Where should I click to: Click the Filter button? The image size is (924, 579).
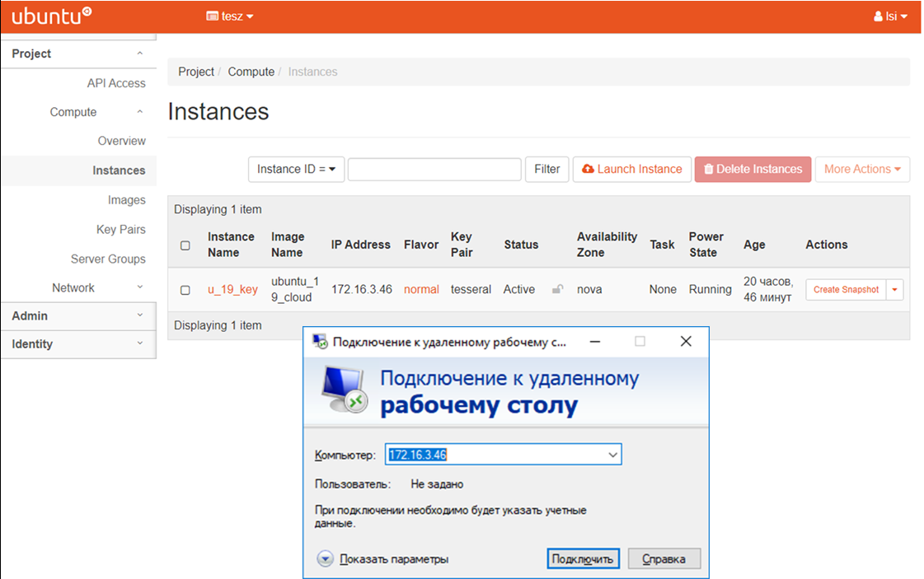[546, 170]
